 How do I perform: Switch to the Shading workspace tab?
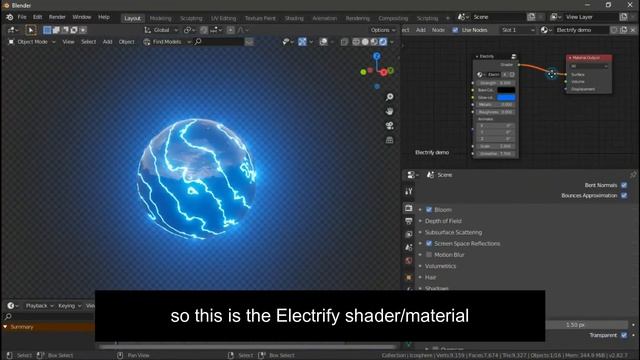click(x=294, y=18)
